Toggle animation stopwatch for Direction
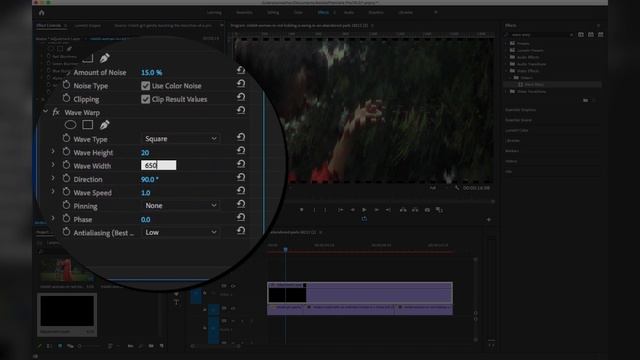The width and height of the screenshot is (640, 360). point(66,178)
